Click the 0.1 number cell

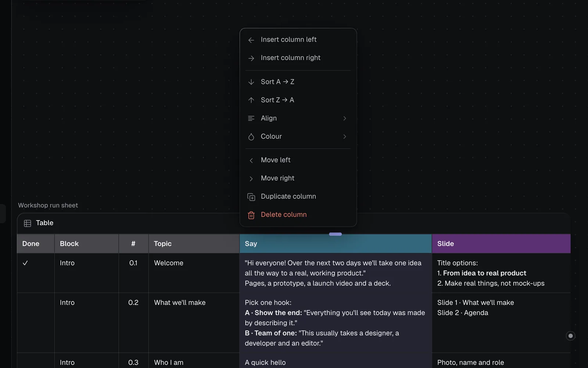(x=133, y=273)
